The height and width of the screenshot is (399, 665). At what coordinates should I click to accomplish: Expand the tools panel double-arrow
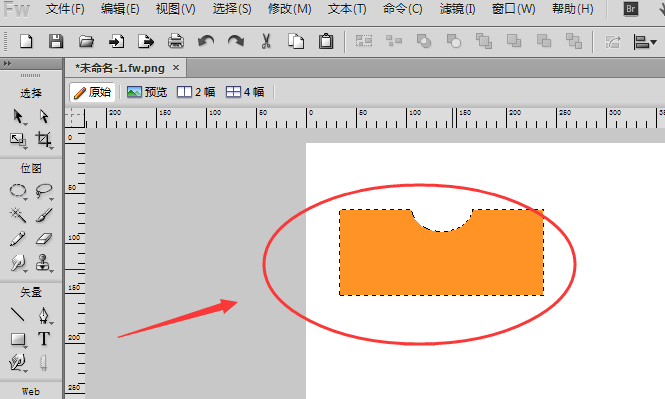click(x=7, y=64)
